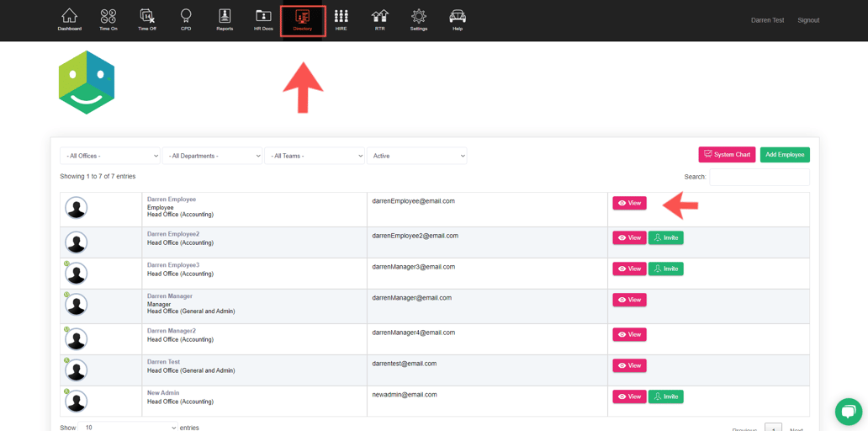This screenshot has width=868, height=431.
Task: Open the All Teams dropdown
Action: 315,156
